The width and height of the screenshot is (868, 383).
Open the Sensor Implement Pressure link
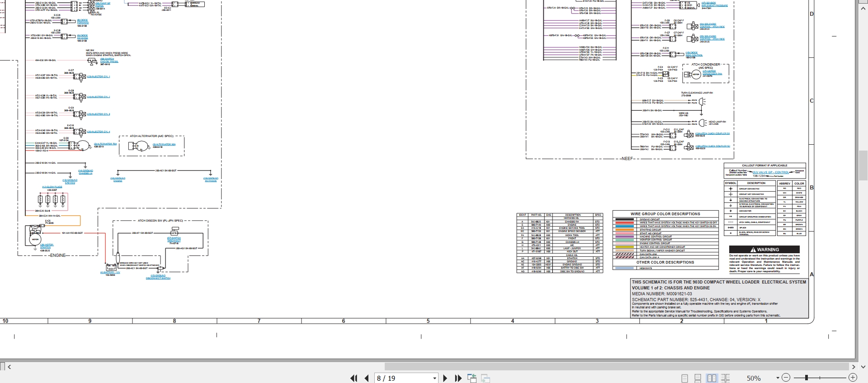tap(715, 4)
